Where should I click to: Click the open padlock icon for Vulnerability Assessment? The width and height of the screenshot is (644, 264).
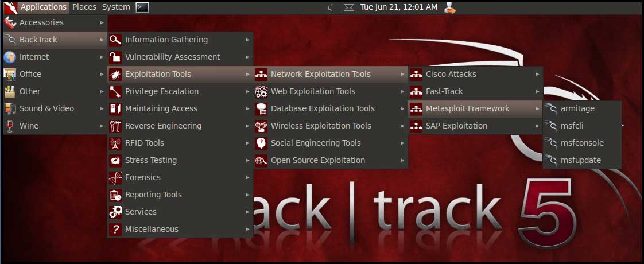coord(115,57)
